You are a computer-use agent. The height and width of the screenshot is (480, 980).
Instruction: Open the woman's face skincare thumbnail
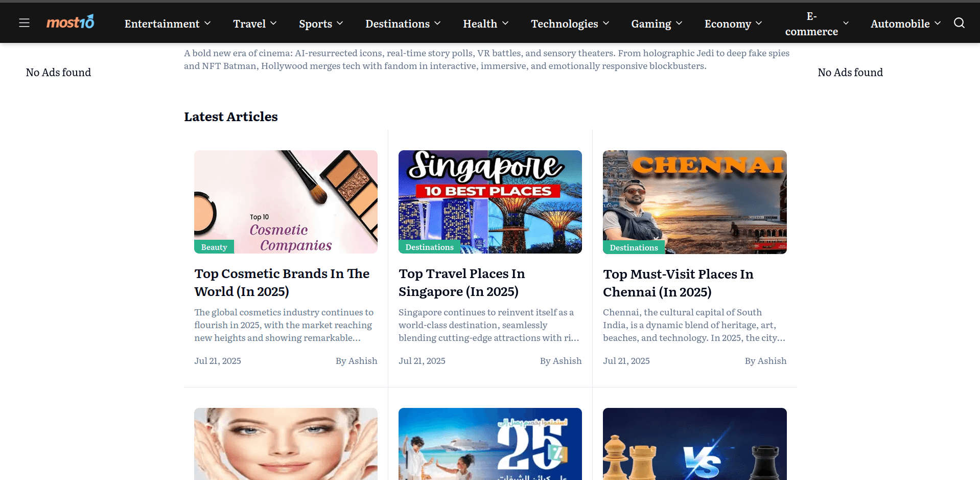point(286,444)
